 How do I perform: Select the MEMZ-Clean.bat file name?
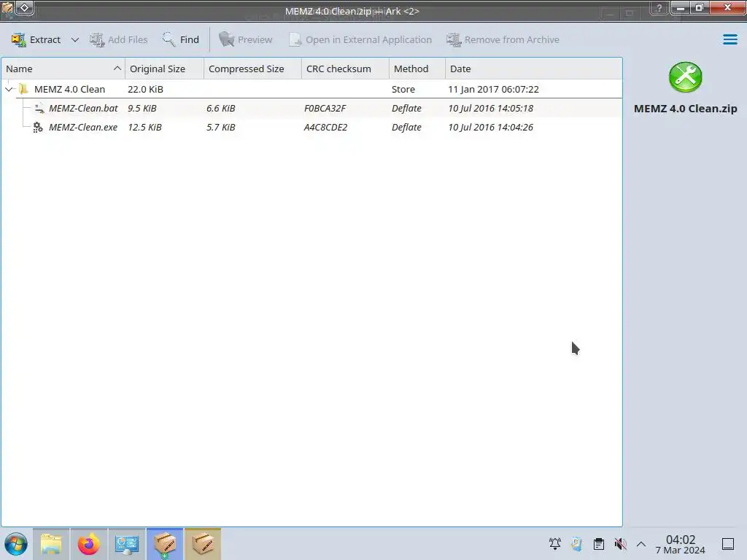pyautogui.click(x=83, y=108)
